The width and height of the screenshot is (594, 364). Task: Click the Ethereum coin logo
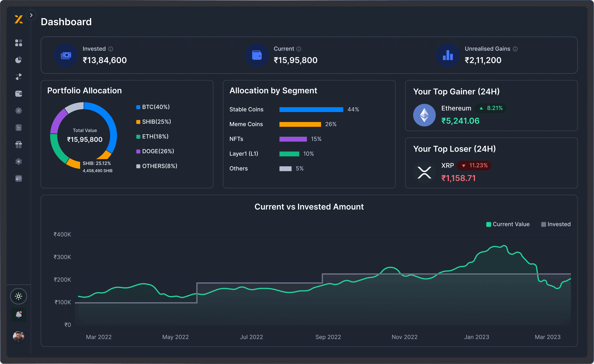[424, 115]
